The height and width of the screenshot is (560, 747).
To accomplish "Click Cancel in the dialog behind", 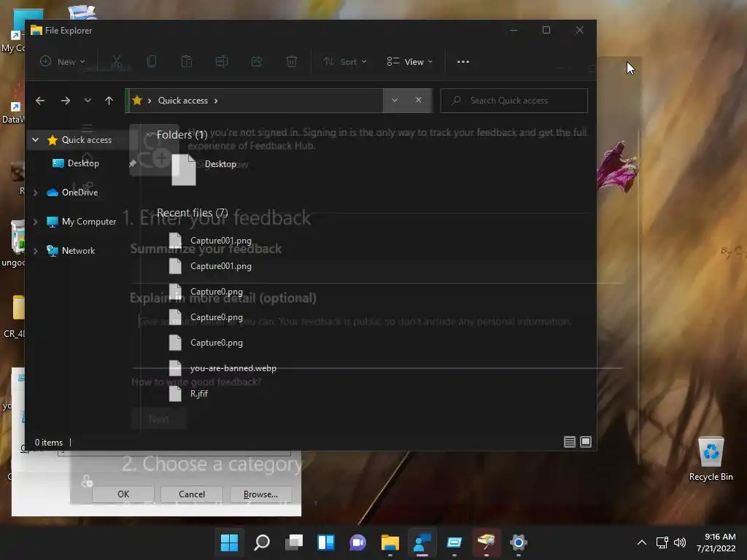I will [x=192, y=494].
